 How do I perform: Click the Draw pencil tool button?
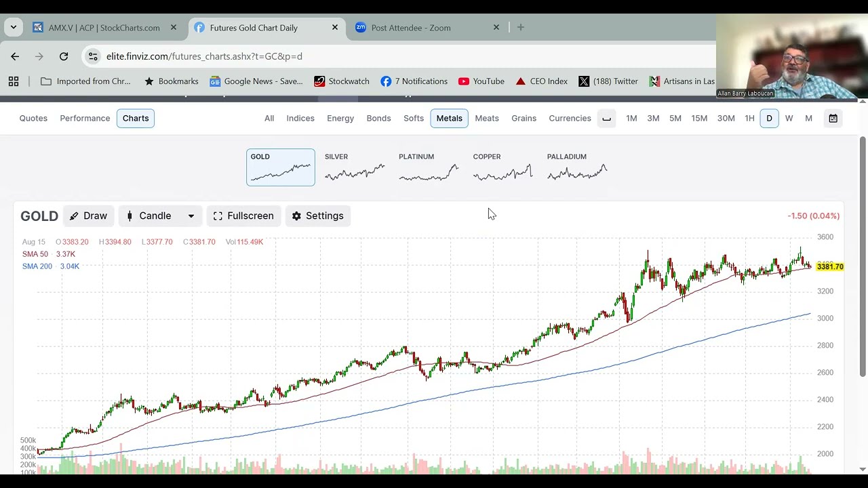[x=89, y=216]
